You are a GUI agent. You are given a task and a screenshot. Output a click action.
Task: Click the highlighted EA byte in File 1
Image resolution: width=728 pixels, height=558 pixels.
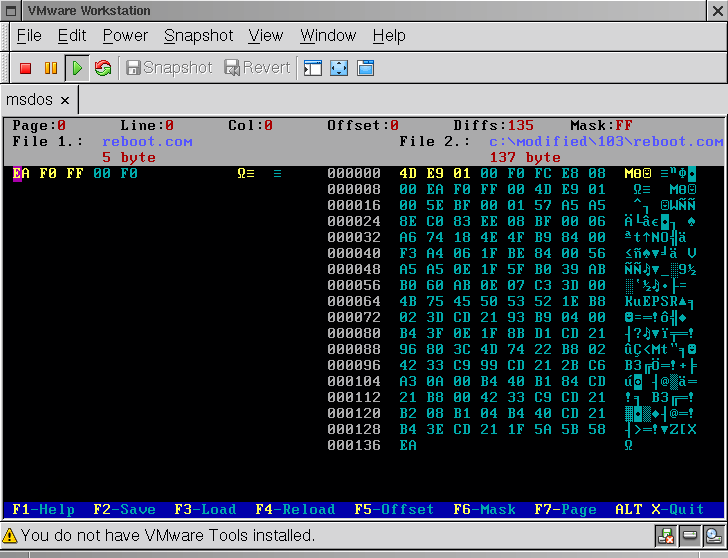pyautogui.click(x=21, y=173)
